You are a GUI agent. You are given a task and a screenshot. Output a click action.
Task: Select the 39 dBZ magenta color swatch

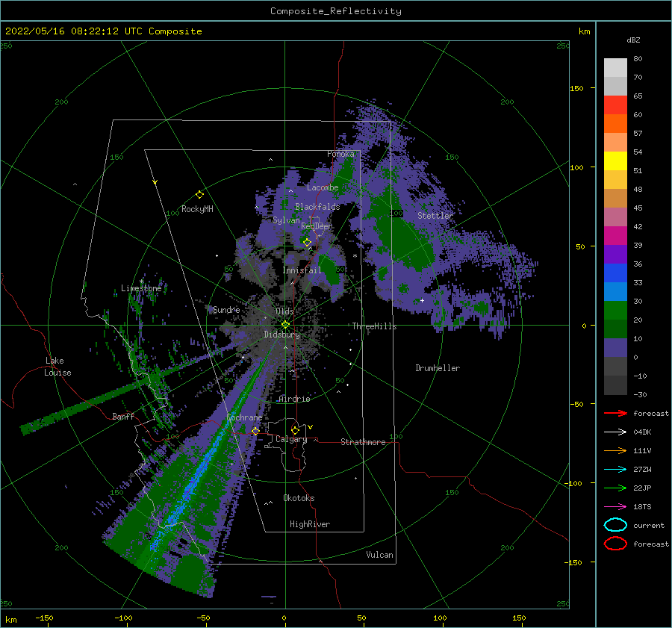coord(615,235)
